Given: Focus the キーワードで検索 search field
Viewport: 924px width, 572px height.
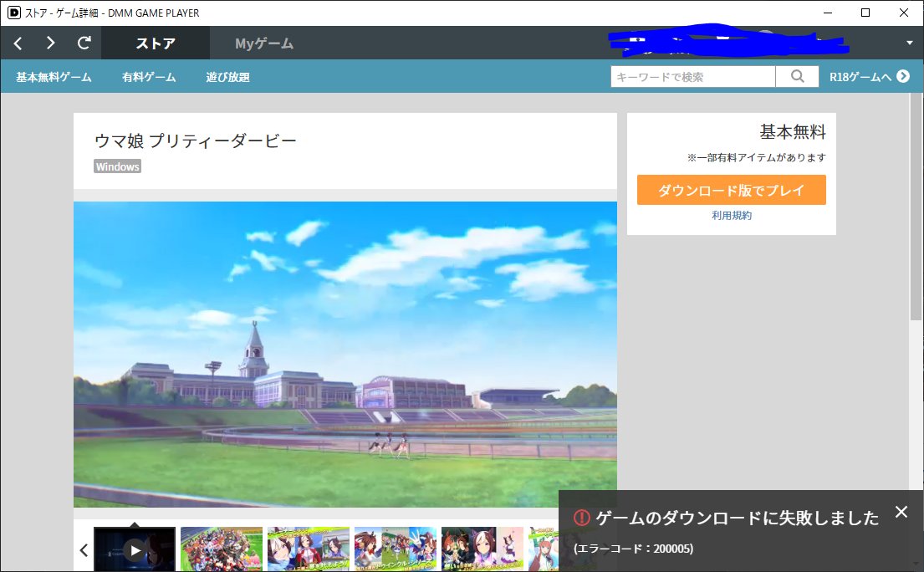Looking at the screenshot, I should [x=693, y=77].
